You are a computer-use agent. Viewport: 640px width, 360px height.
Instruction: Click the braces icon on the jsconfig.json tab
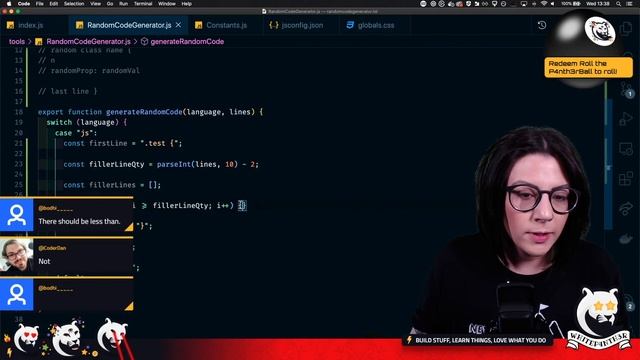(x=273, y=25)
